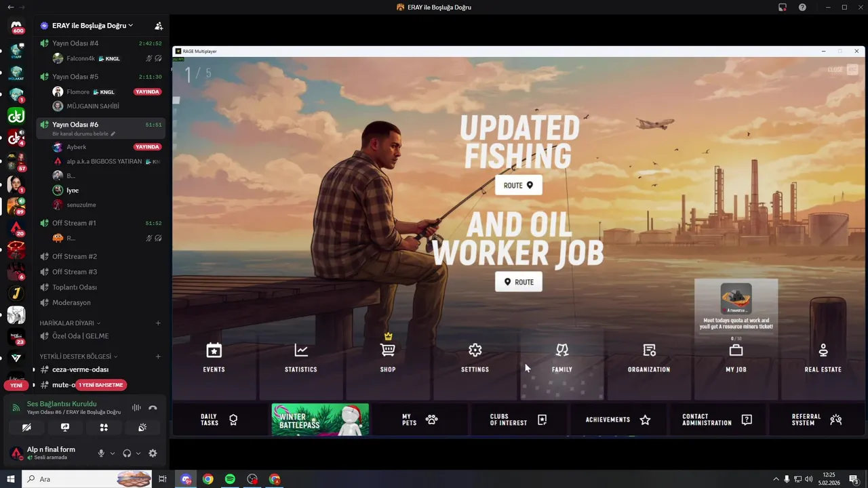Join Toplantı Odası voice channel
868x488 pixels.
click(x=101, y=287)
